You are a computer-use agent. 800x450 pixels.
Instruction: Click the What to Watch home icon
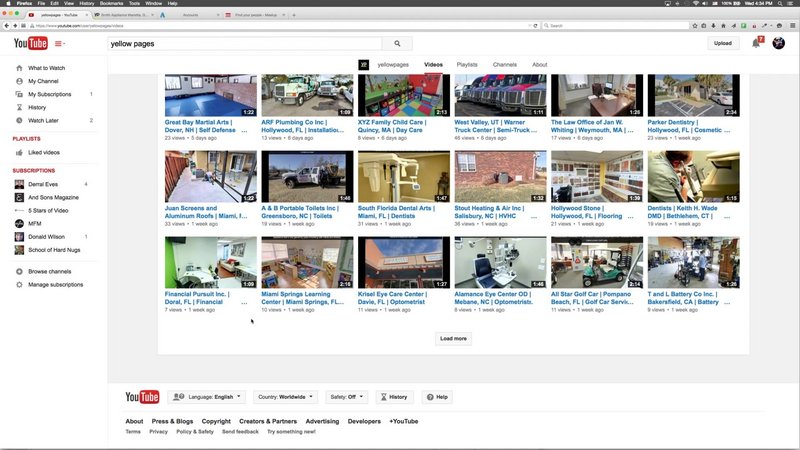(x=19, y=68)
